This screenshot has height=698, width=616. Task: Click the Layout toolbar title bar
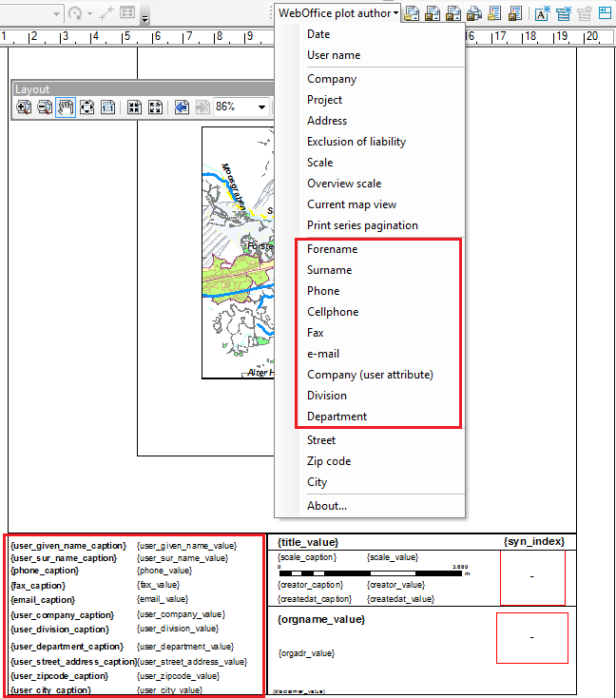click(143, 89)
